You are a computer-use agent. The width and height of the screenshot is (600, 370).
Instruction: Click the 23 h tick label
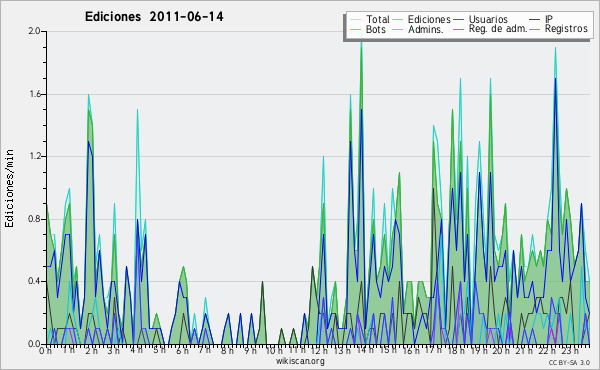click(571, 350)
